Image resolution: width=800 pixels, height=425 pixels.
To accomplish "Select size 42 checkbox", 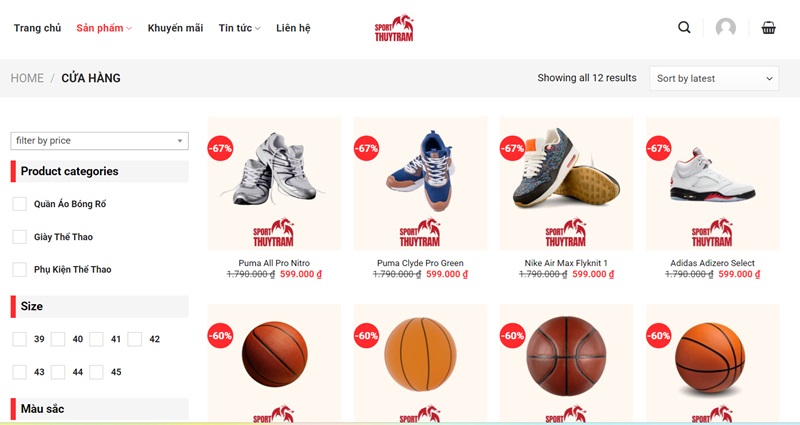I will 135,339.
